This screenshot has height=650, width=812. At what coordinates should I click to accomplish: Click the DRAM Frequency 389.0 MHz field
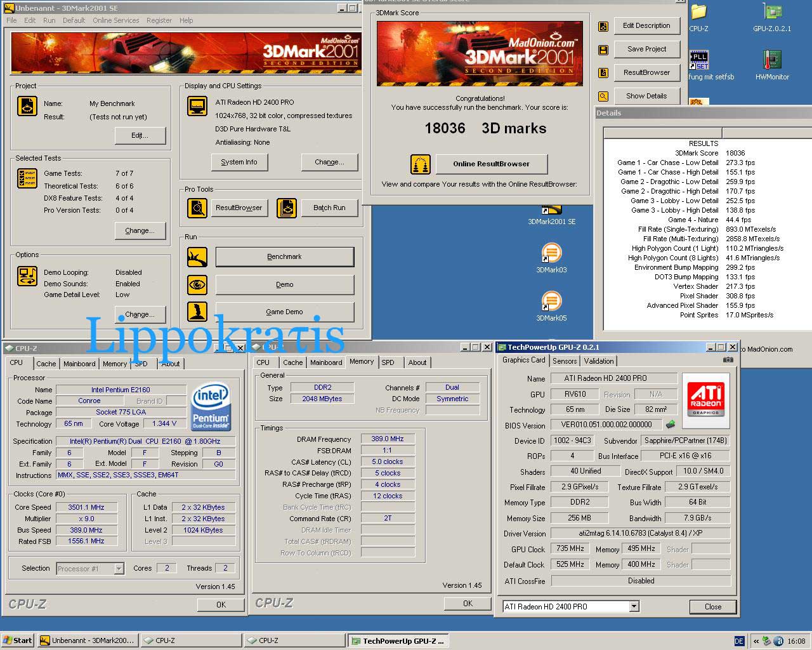pos(388,439)
